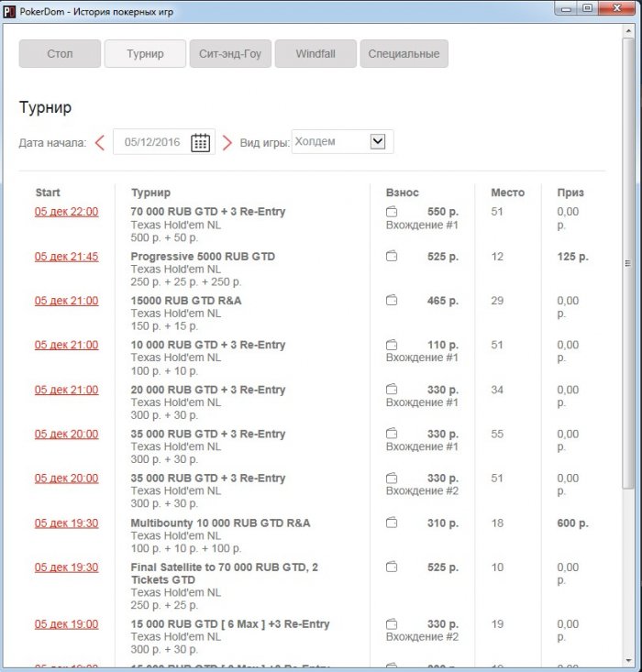Open the 05 дек 21:45 tournament link

(x=66, y=257)
